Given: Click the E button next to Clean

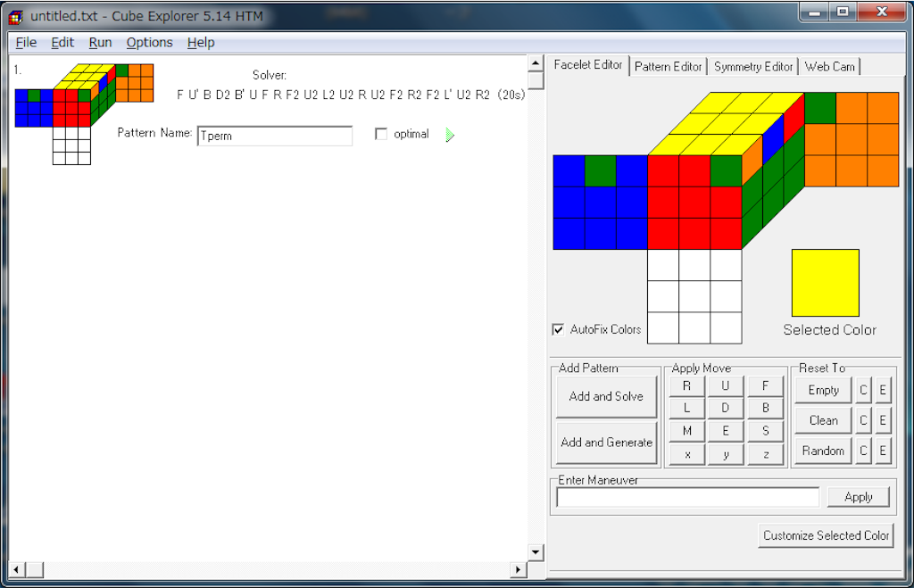Looking at the screenshot, I should tap(883, 420).
